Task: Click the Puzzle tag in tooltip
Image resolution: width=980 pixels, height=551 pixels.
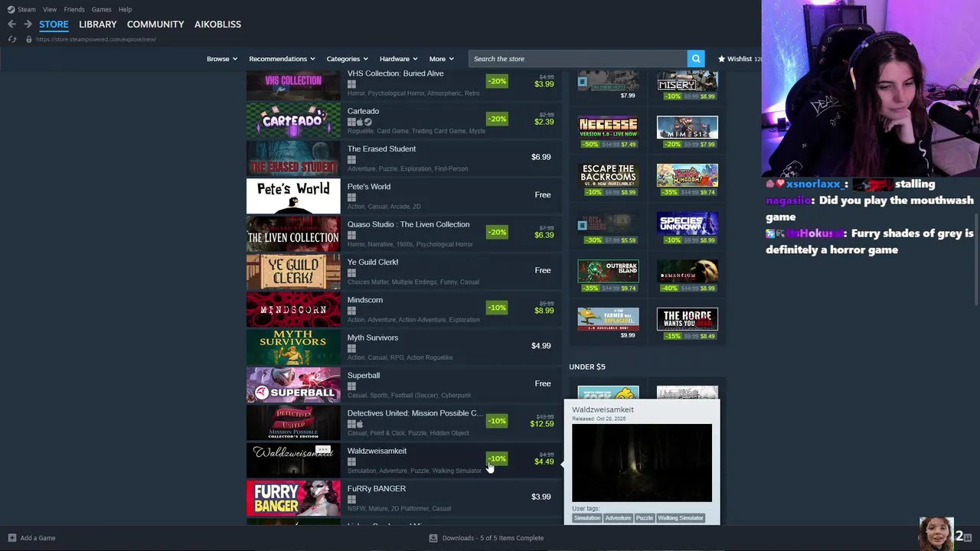Action: click(645, 518)
